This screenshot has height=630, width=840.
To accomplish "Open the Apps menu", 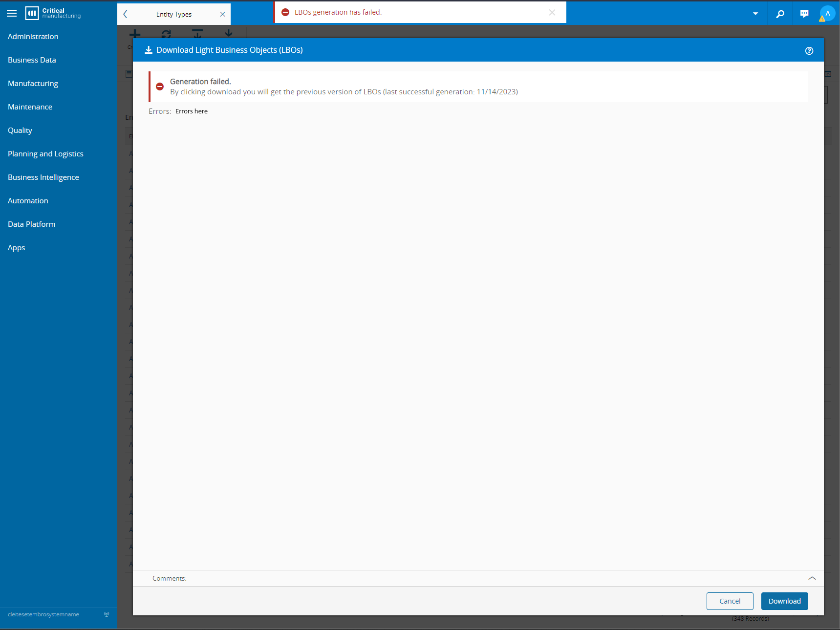I will coord(17,248).
